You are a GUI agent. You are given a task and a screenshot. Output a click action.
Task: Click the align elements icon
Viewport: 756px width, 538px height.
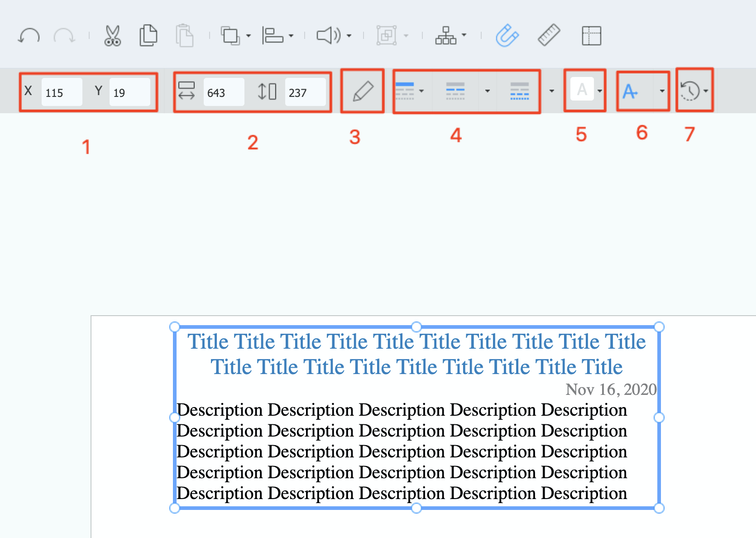click(273, 35)
